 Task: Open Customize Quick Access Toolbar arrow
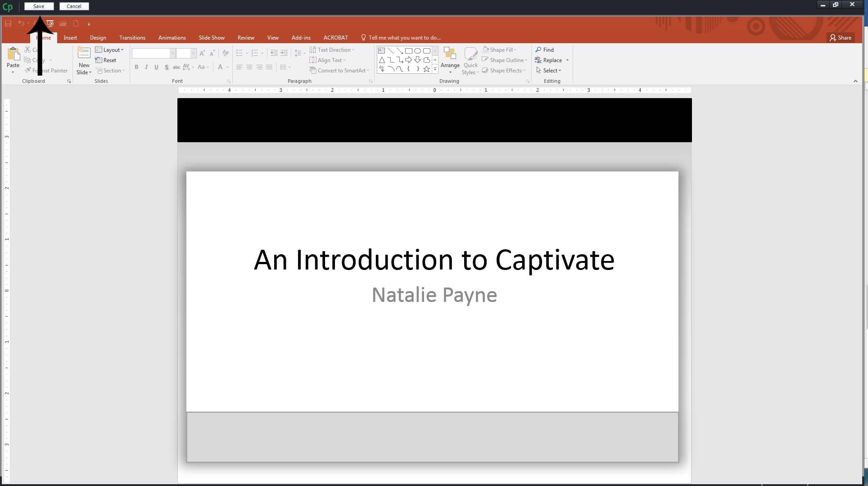tap(89, 24)
